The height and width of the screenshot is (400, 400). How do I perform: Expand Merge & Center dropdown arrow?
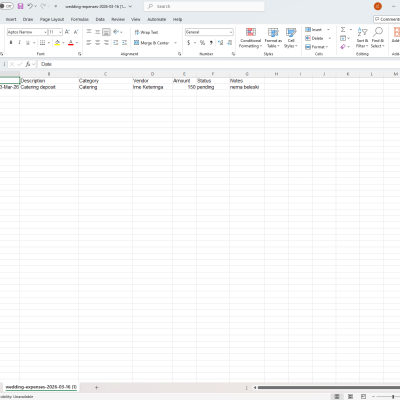coord(176,43)
